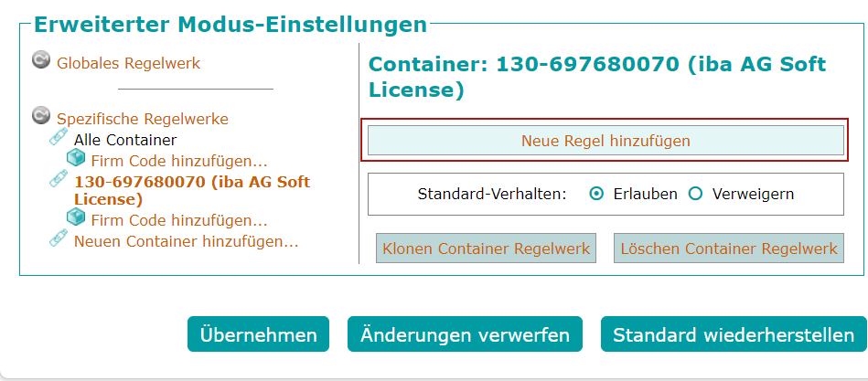Screen dimensions: 868x381
Task: Select the Verweigern radio button
Action: (x=695, y=194)
